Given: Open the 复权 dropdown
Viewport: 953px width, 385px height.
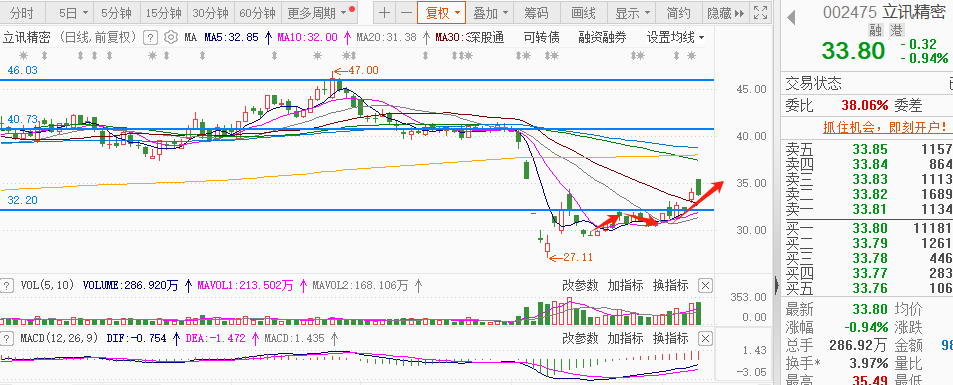Looking at the screenshot, I should [442, 13].
